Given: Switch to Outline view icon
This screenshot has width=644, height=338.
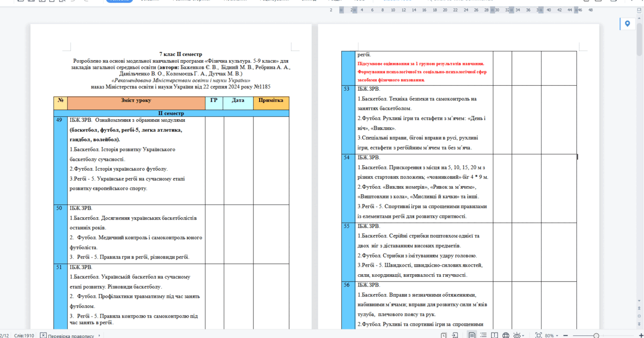Looking at the screenshot, I should coord(482,335).
